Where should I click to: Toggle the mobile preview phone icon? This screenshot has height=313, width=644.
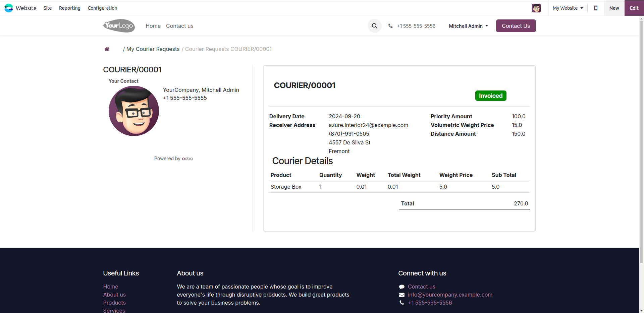596,8
